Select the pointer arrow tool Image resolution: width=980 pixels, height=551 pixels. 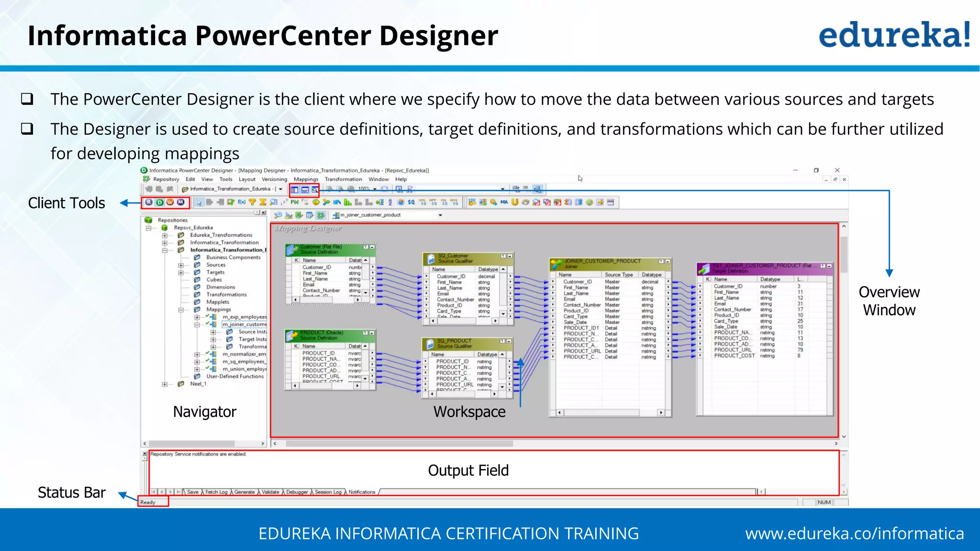point(200,202)
